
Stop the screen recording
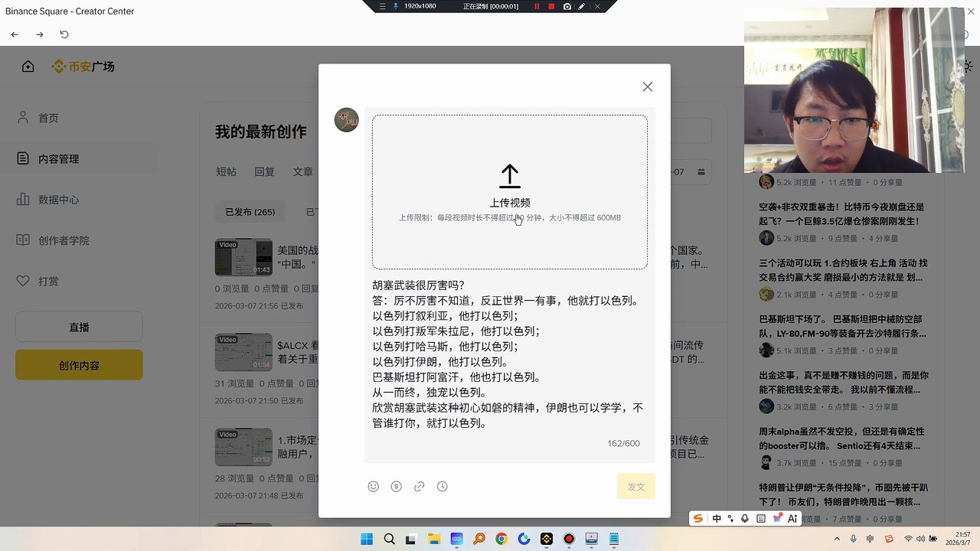tap(551, 6)
